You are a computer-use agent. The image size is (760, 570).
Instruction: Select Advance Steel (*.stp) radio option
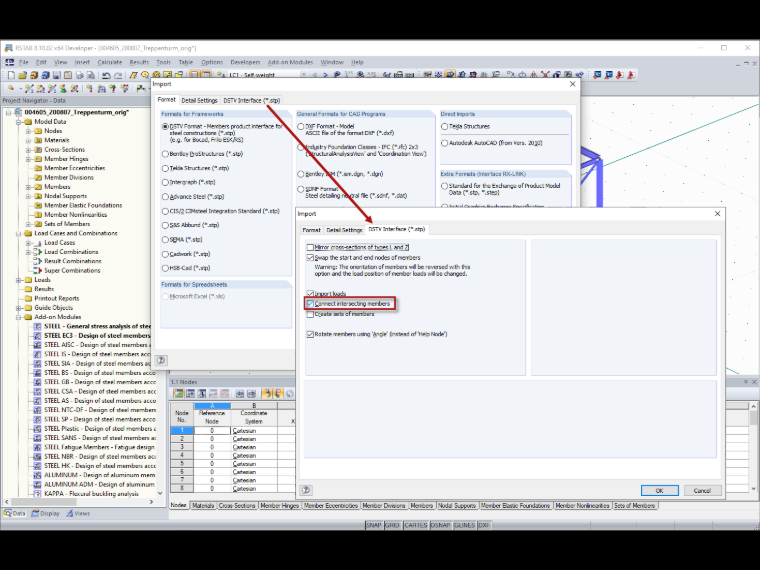(x=165, y=197)
